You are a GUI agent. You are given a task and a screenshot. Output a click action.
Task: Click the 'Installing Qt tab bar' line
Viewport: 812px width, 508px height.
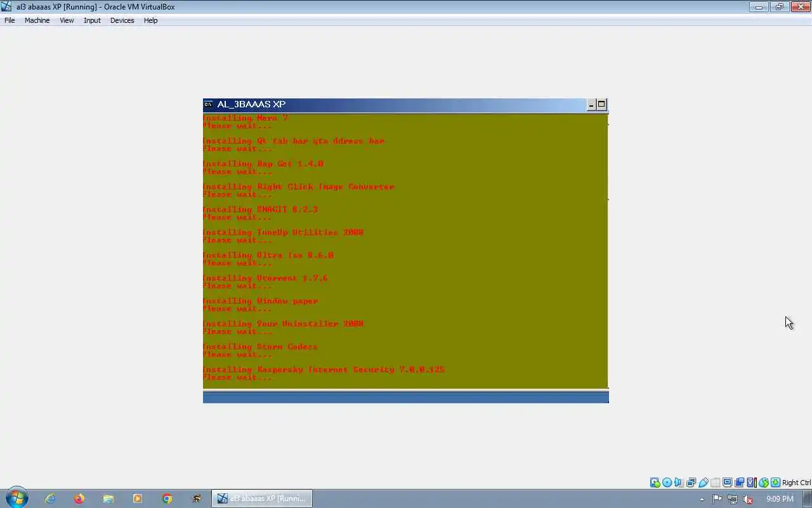294,141
